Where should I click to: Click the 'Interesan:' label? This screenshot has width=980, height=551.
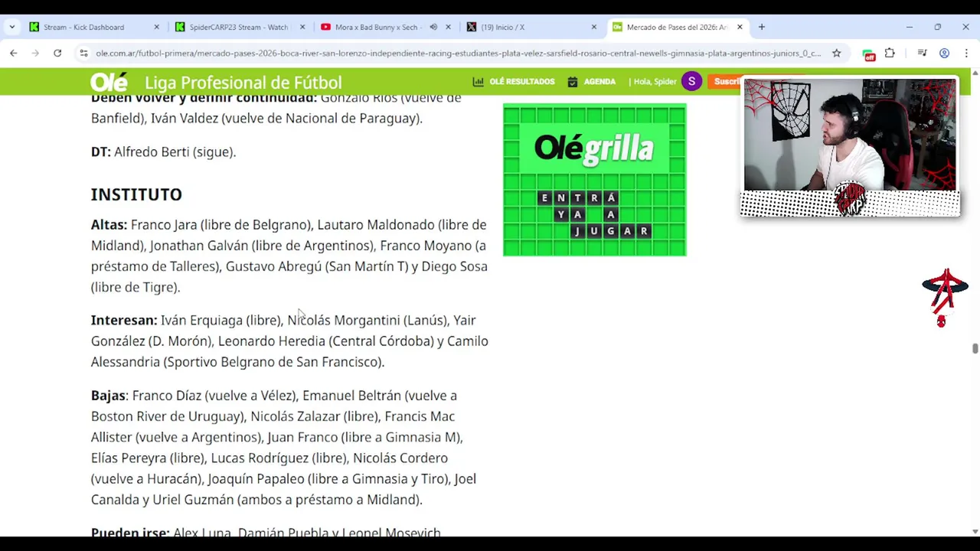pos(124,320)
